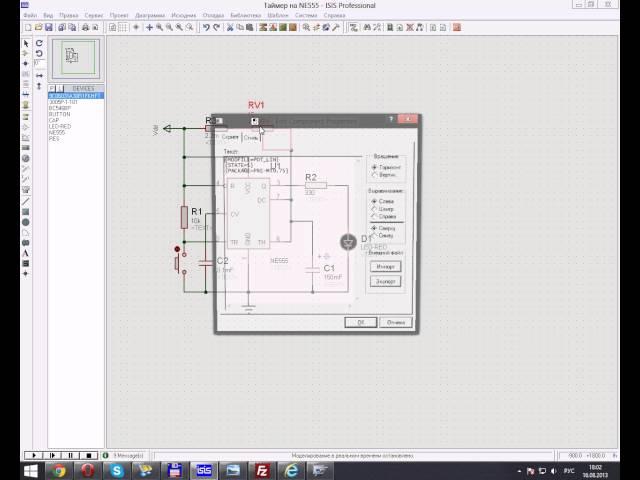Open the Файл menu
Viewport: 640px width, 480px height.
click(30, 15)
